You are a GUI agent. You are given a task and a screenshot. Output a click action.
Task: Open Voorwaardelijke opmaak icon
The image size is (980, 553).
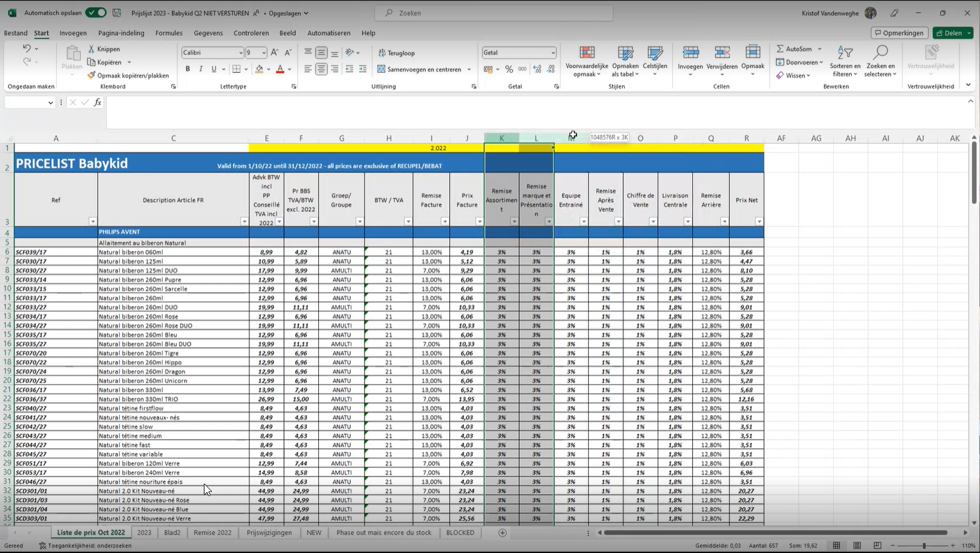pos(587,52)
